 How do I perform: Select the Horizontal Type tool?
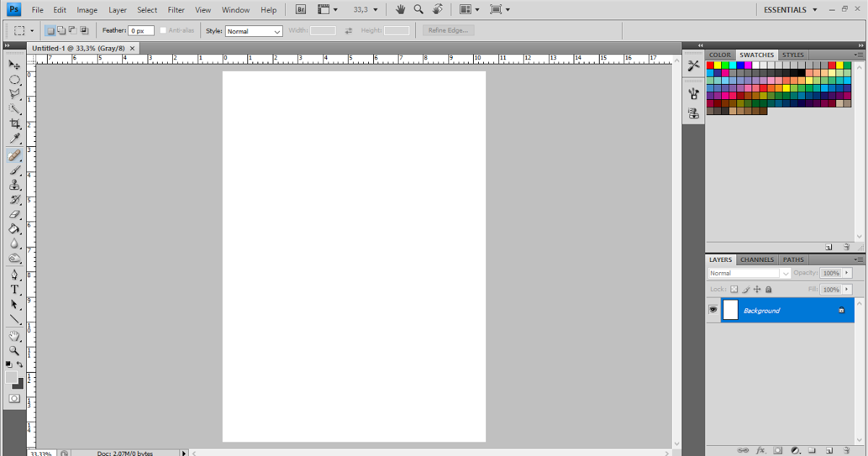click(14, 290)
